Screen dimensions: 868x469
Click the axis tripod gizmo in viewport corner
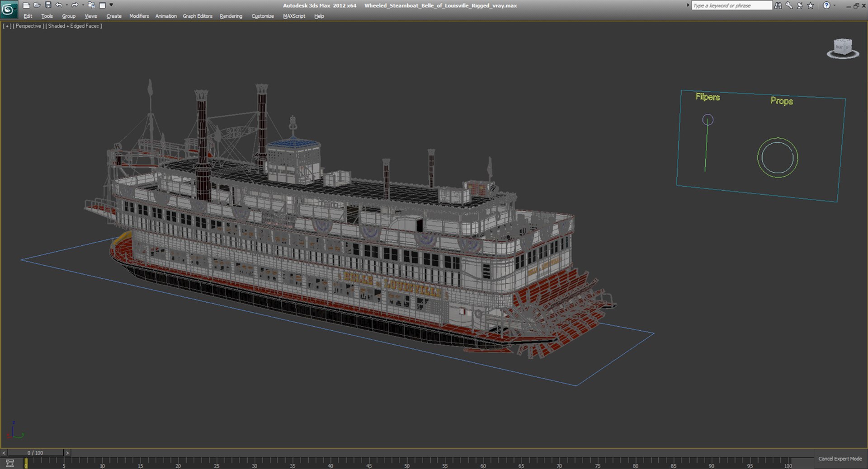click(14, 431)
